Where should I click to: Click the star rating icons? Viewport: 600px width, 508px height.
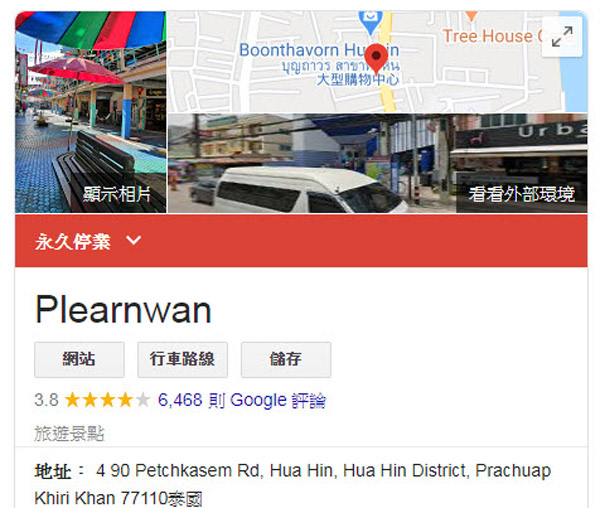(108, 400)
